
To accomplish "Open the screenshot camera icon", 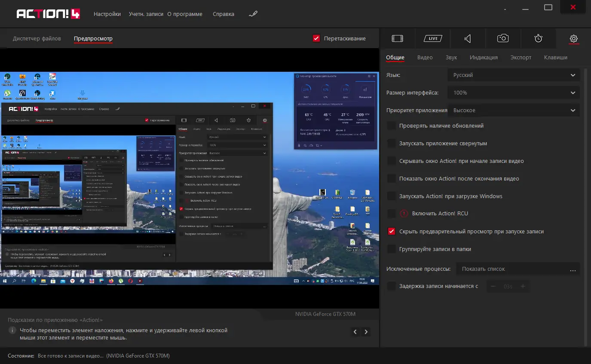I will pyautogui.click(x=503, y=39).
